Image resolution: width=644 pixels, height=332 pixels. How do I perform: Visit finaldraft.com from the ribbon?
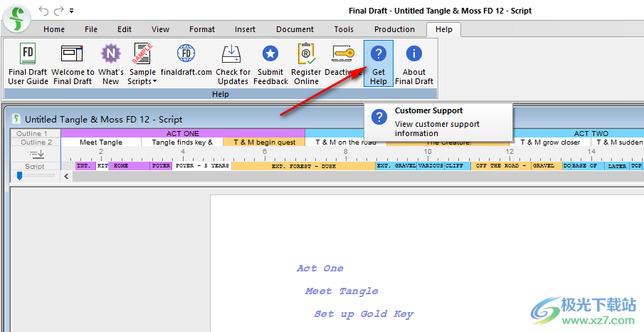pyautogui.click(x=186, y=60)
